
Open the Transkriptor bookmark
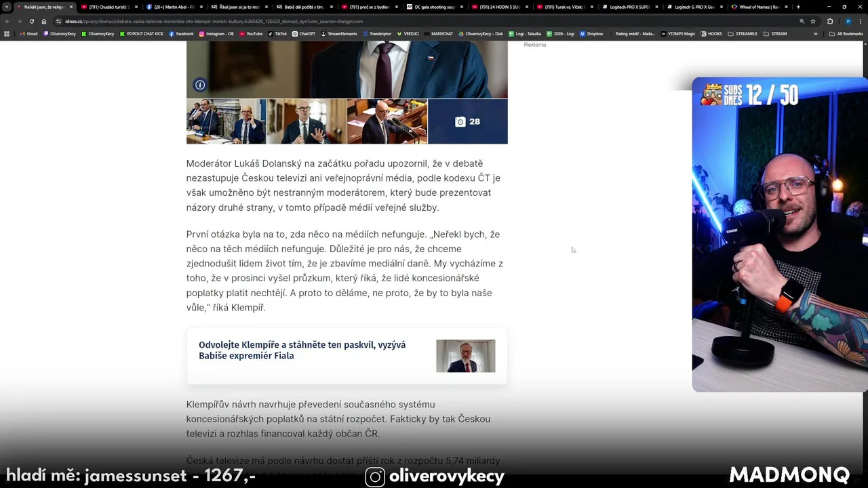pyautogui.click(x=377, y=33)
